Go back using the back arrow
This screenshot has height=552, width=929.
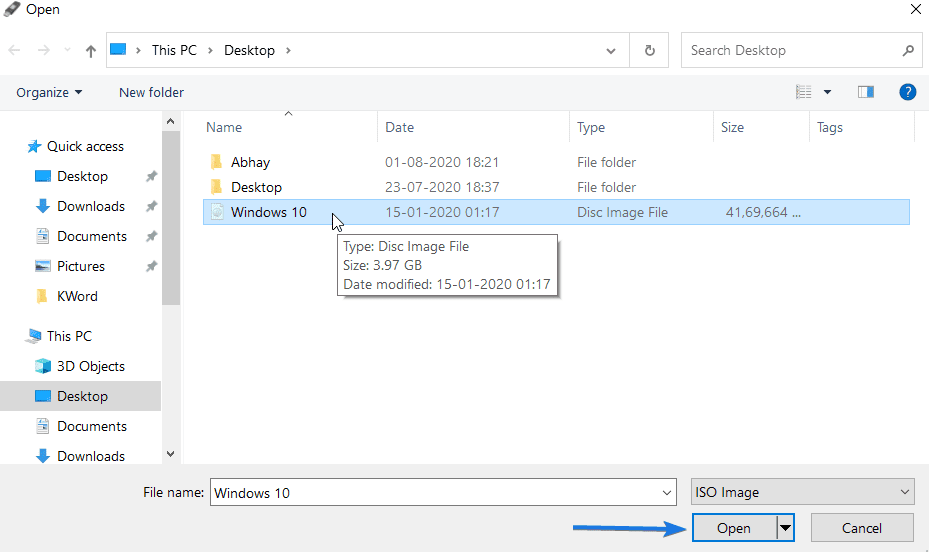14,50
